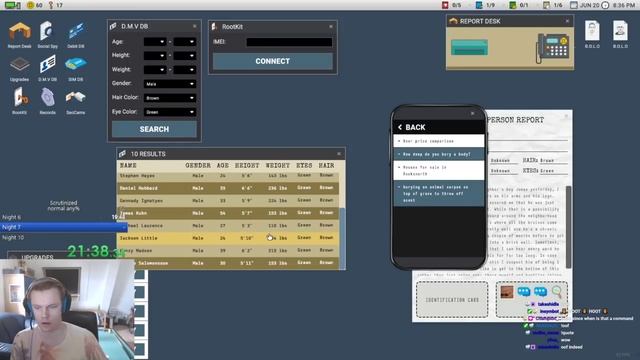Select the Jackson Little result row
This screenshot has width=640, height=360.
(x=228, y=238)
